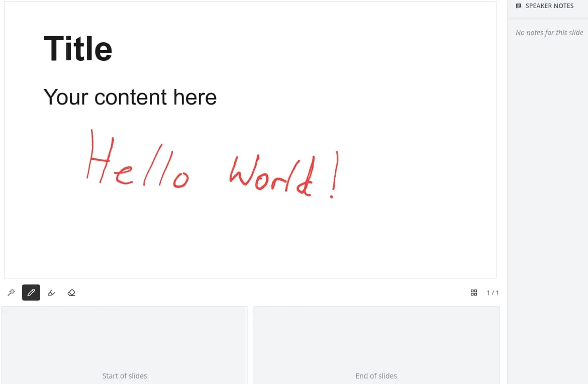The height and width of the screenshot is (384, 588).
Task: Click the Start of slides preview panel
Action: point(125,345)
